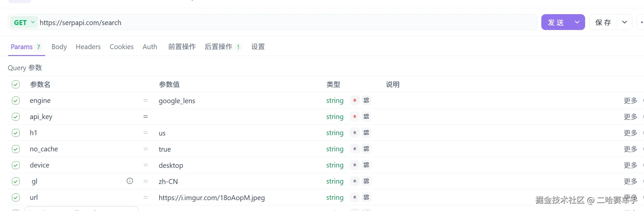Open advanced settings icon in url row
The height and width of the screenshot is (211, 644).
(x=366, y=197)
